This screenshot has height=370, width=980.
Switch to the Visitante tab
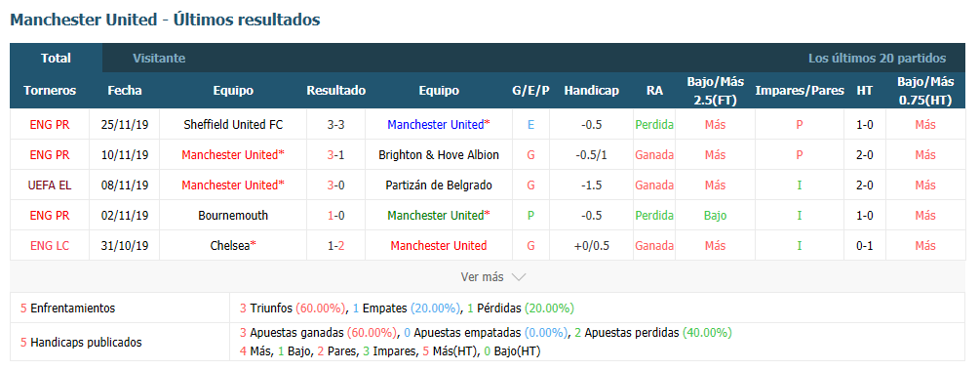159,59
